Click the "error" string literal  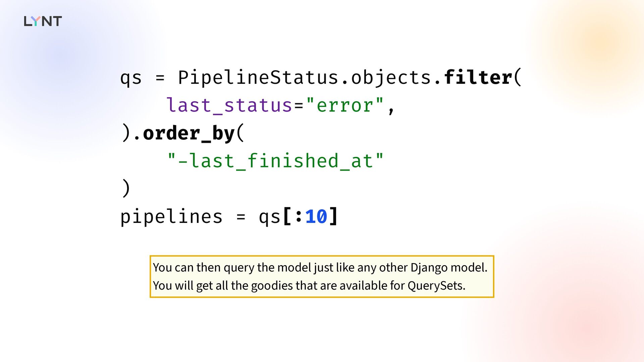344,105
